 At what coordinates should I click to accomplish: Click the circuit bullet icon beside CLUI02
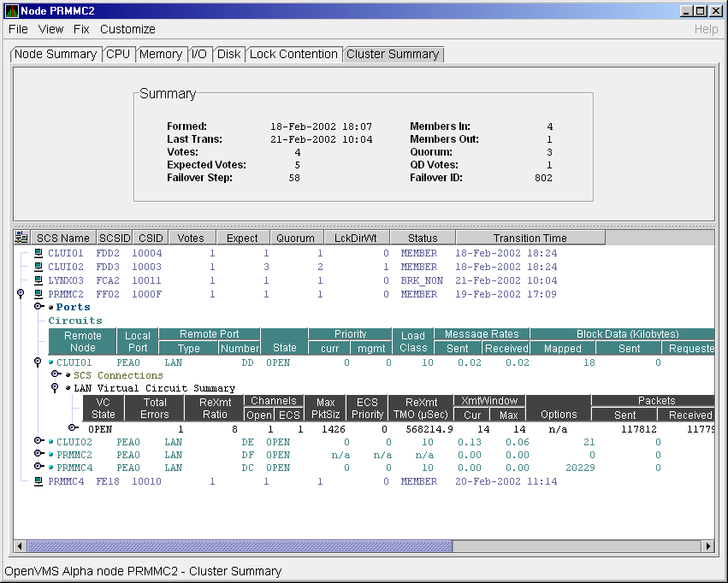51,442
